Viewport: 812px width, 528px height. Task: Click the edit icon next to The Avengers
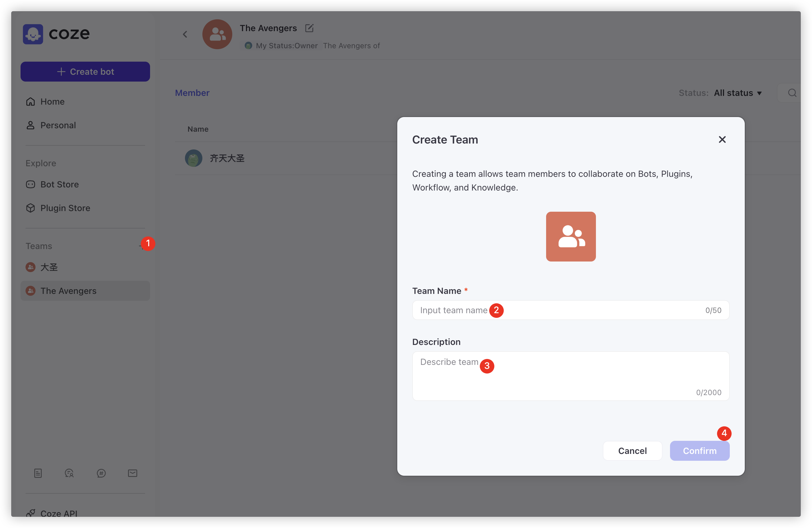[309, 28]
